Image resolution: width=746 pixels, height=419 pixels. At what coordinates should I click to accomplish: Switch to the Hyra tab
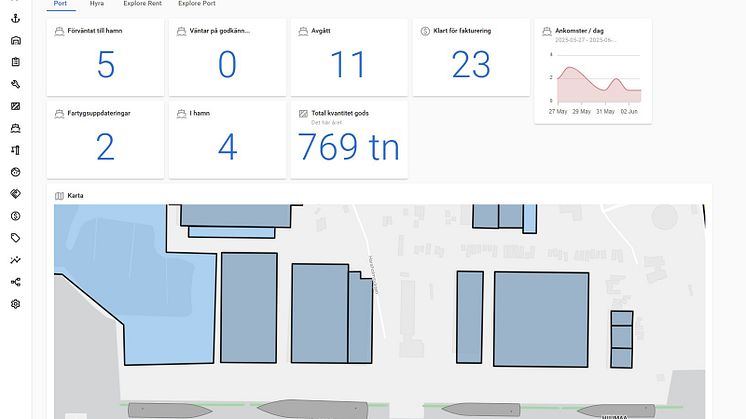point(97,3)
